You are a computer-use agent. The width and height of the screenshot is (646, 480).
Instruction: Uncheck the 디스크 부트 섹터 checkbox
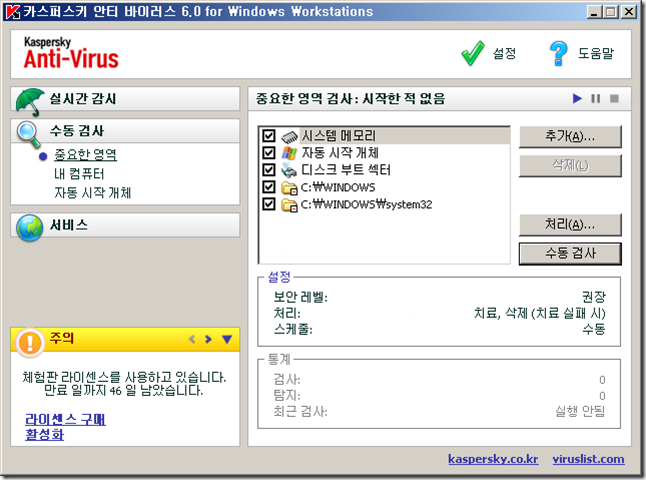[269, 170]
